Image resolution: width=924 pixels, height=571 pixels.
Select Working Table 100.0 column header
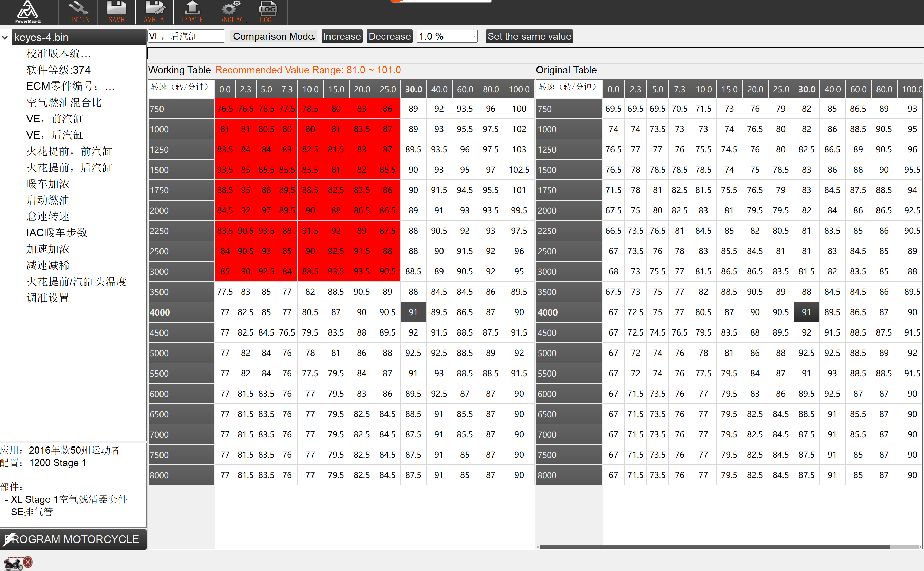click(519, 89)
